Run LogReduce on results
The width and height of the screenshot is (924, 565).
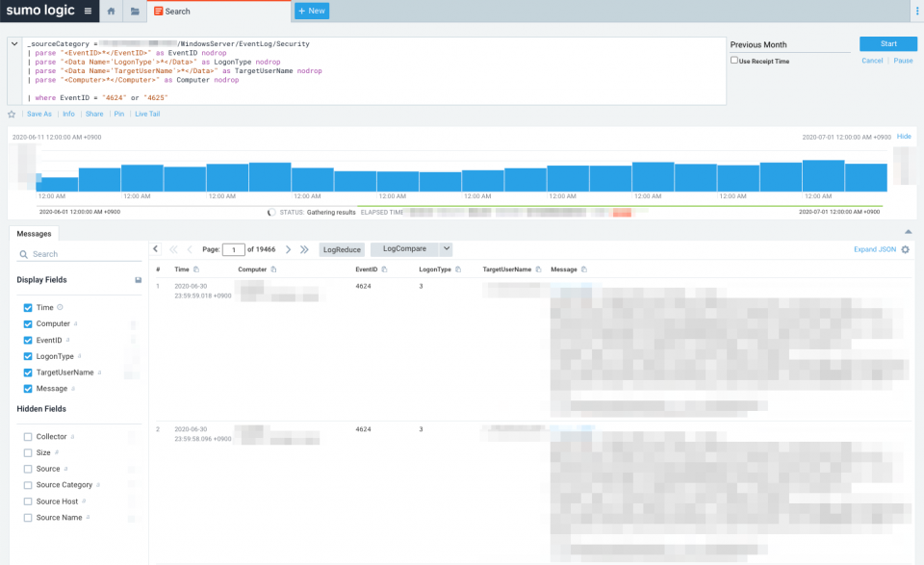342,250
